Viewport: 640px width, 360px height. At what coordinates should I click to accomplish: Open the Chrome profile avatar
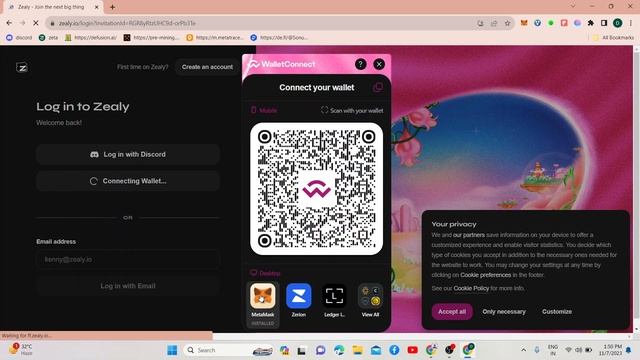[618, 23]
